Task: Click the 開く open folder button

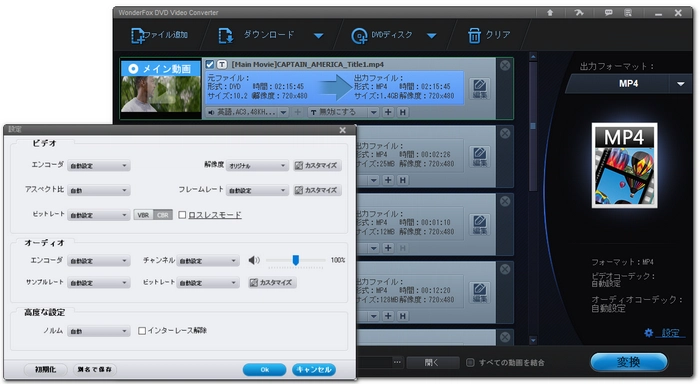Action: pos(432,363)
